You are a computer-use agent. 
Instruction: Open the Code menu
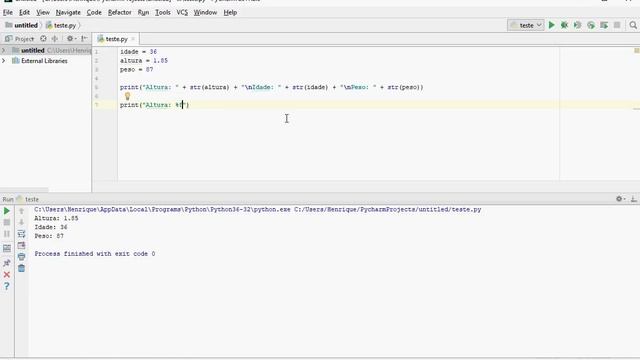94,13
